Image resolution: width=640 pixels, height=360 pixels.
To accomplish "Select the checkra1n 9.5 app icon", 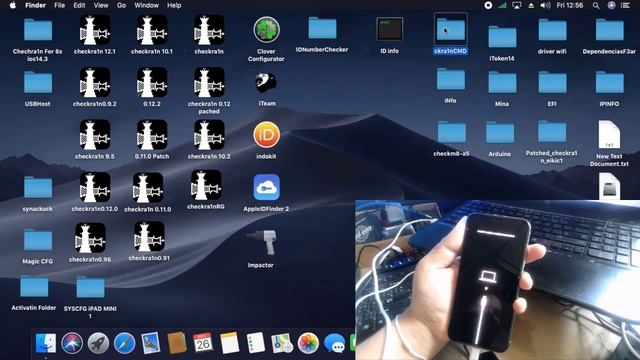I will tap(95, 135).
